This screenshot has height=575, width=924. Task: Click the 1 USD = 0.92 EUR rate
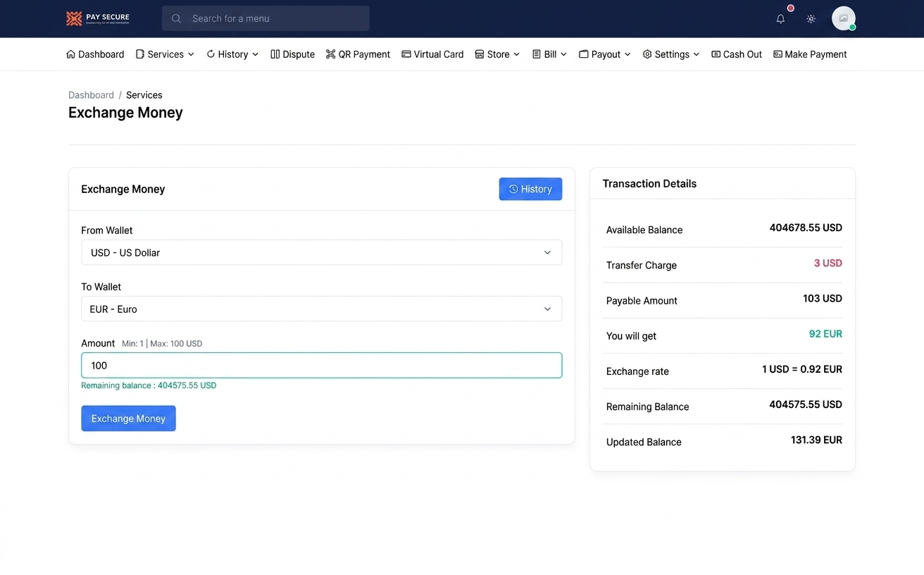coord(802,369)
